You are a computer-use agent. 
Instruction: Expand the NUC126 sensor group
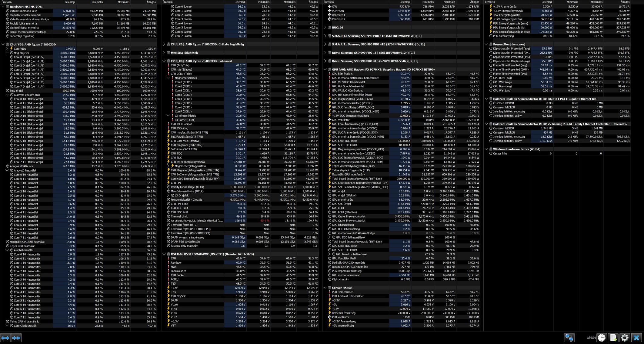(325, 27)
